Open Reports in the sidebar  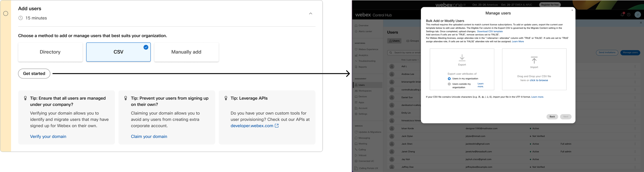pyautogui.click(x=360, y=67)
